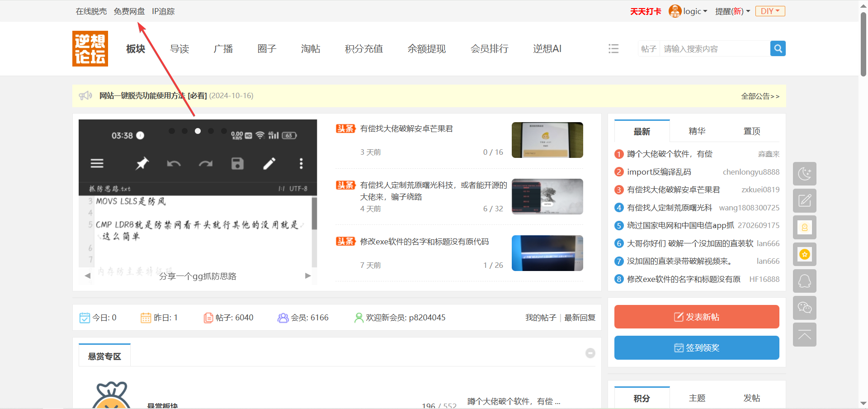Click the announcement megaphone icon

coord(85,95)
